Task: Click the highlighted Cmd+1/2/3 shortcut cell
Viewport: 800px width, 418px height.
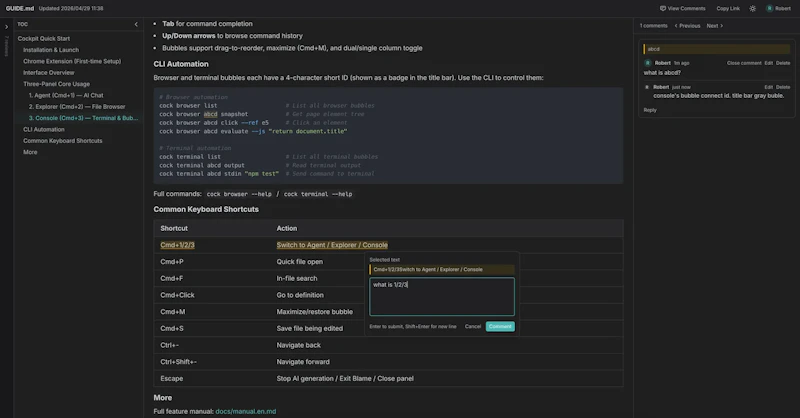Action: [x=177, y=245]
